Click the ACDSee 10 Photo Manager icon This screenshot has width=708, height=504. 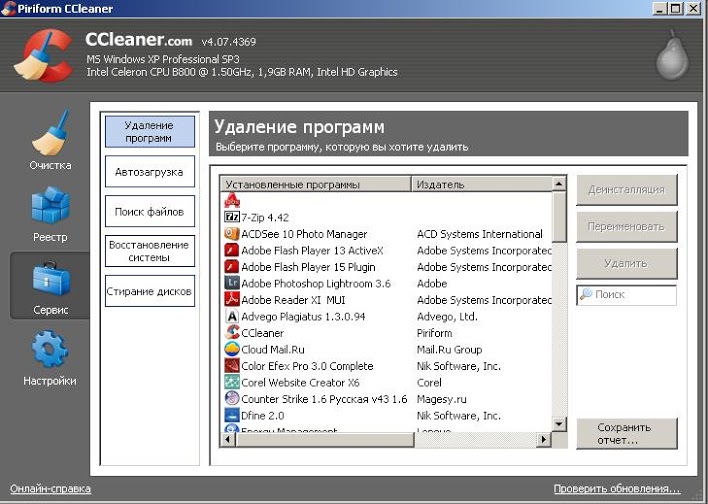[x=232, y=233]
